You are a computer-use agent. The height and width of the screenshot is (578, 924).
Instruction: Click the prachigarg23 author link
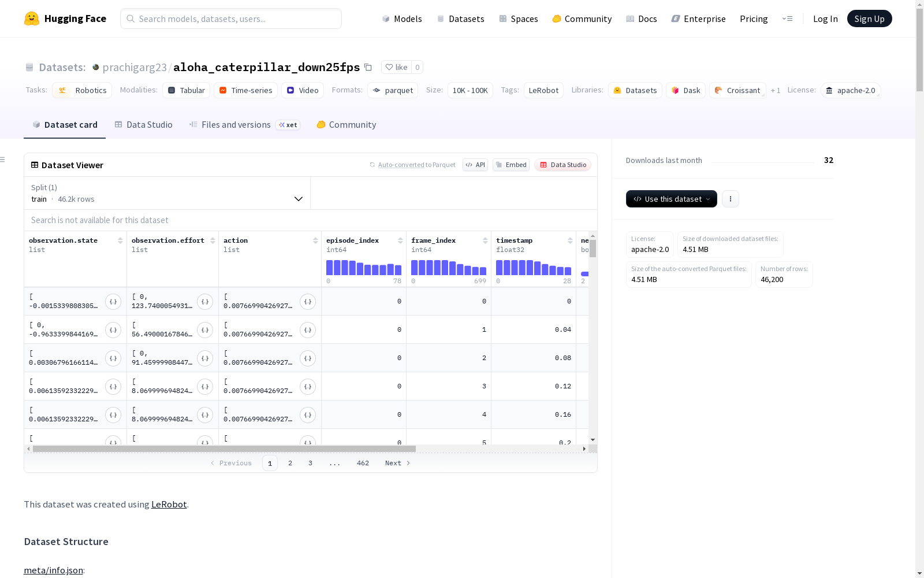(135, 67)
